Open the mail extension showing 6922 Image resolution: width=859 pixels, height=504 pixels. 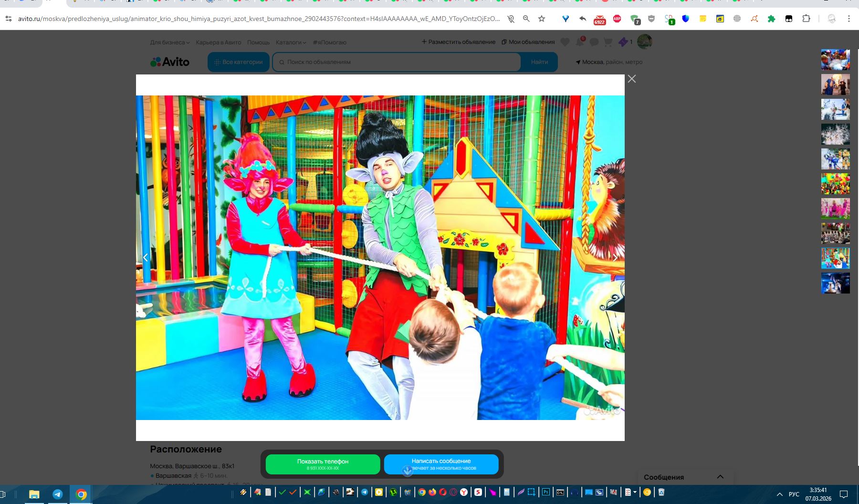[599, 19]
